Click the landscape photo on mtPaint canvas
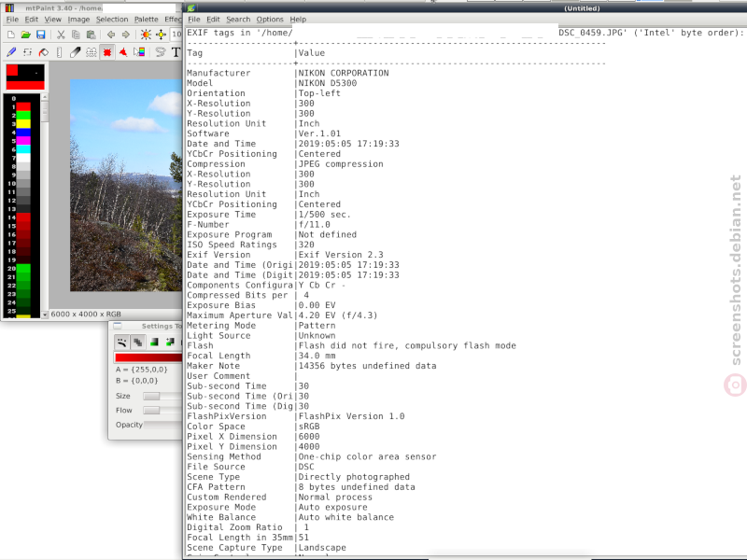 (126, 185)
